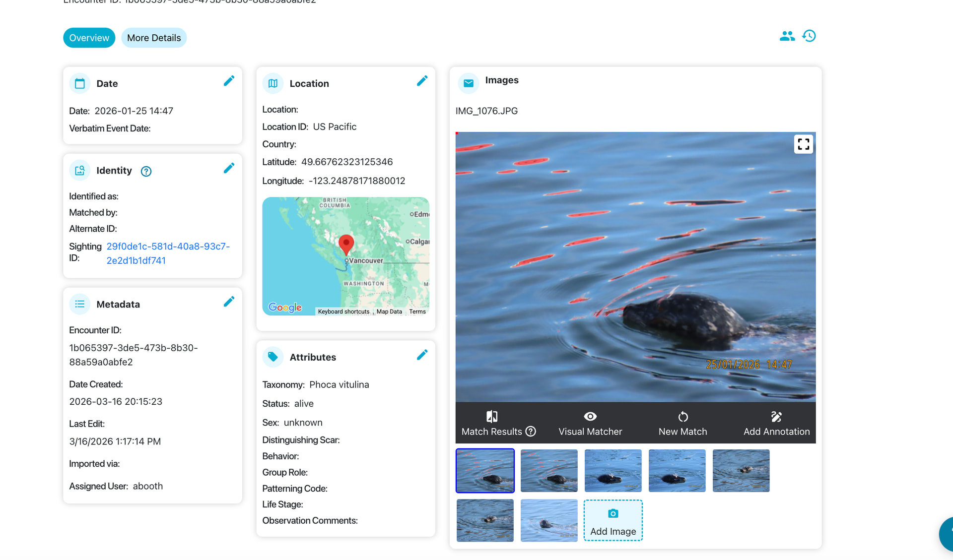
Task: Click the Identity section edit pencil
Action: (229, 168)
